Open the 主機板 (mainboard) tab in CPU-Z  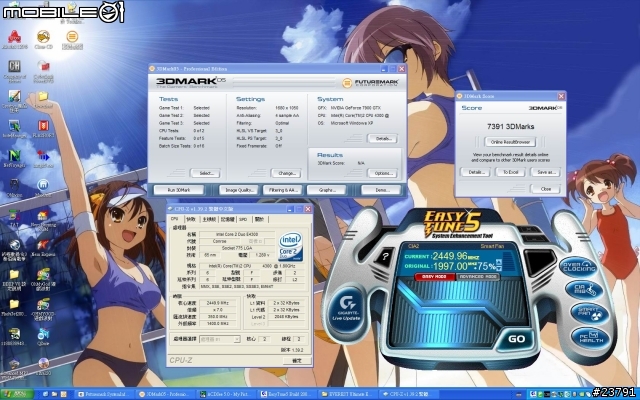coord(209,219)
